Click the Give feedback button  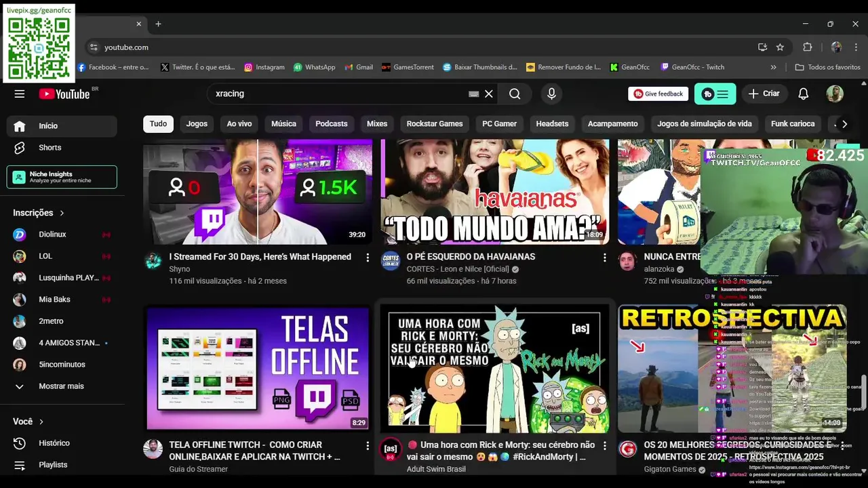pos(658,94)
